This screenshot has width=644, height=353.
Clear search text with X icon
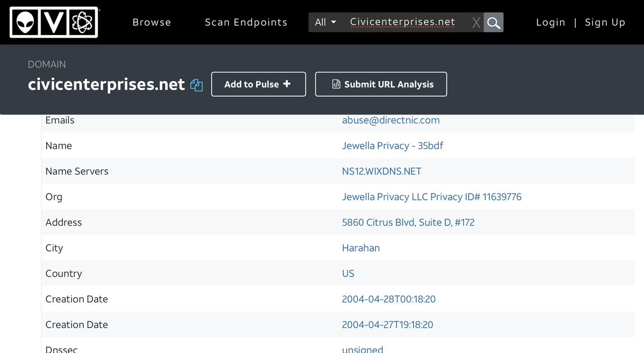(x=476, y=23)
